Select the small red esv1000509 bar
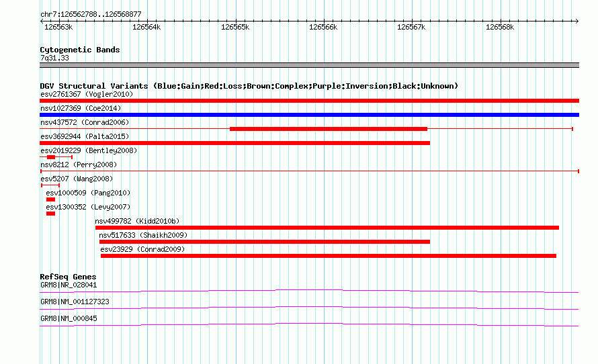The height and width of the screenshot is (364, 598). point(50,199)
